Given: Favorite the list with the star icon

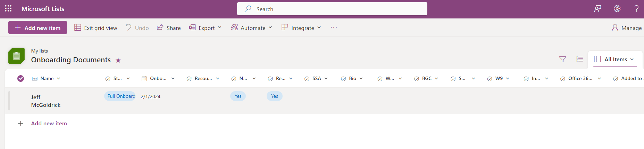Looking at the screenshot, I should click(x=118, y=60).
